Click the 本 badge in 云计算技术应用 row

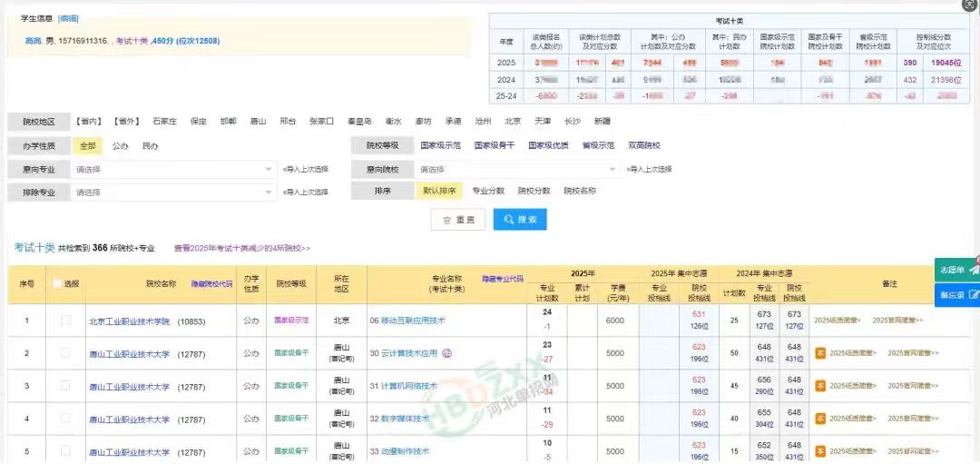click(820, 352)
